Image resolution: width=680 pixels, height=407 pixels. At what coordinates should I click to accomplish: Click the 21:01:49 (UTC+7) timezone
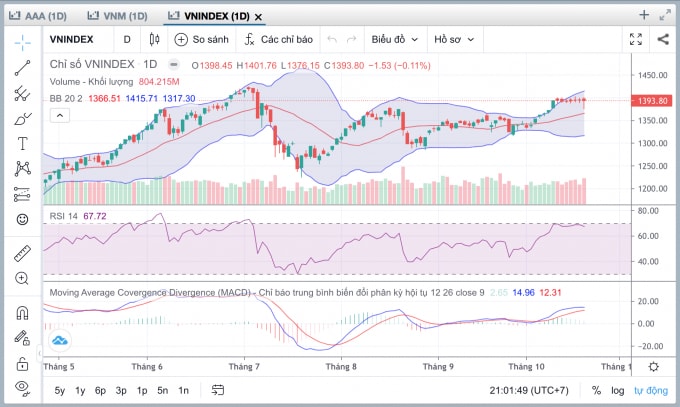pos(529,391)
